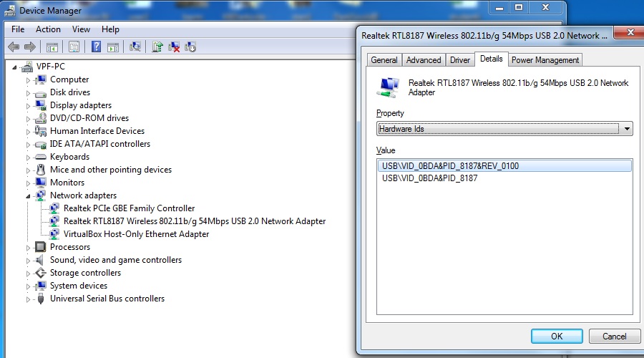Screen dimensions: 644x358
Task: Click the Sound, video and game controllers speaker icon
Action: point(39,260)
